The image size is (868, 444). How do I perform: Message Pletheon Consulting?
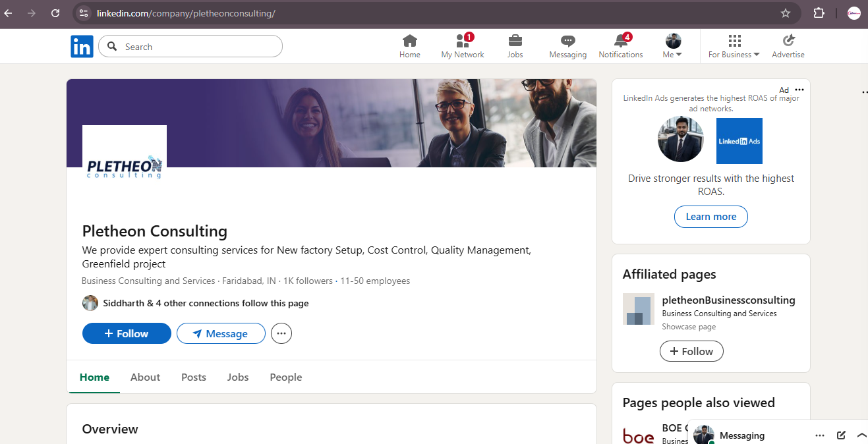click(221, 333)
